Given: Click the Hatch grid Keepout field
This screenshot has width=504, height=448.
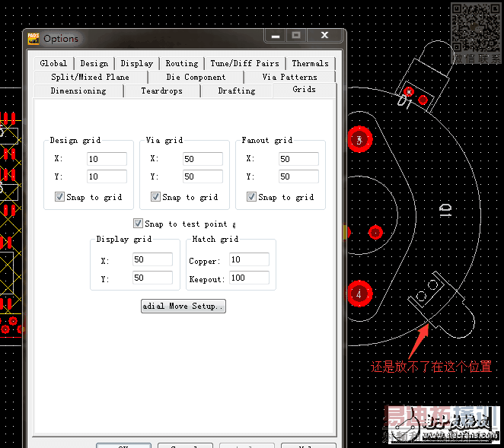Looking at the screenshot, I should [249, 278].
